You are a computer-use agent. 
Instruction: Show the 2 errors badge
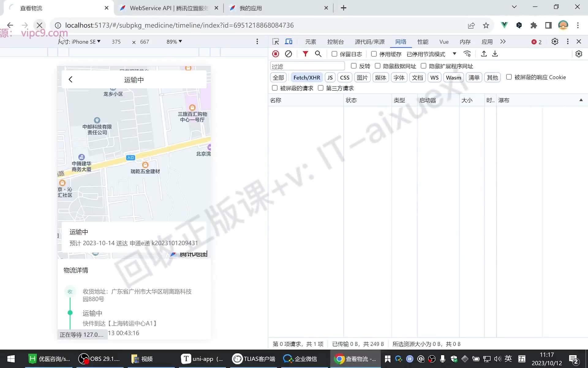pos(537,42)
